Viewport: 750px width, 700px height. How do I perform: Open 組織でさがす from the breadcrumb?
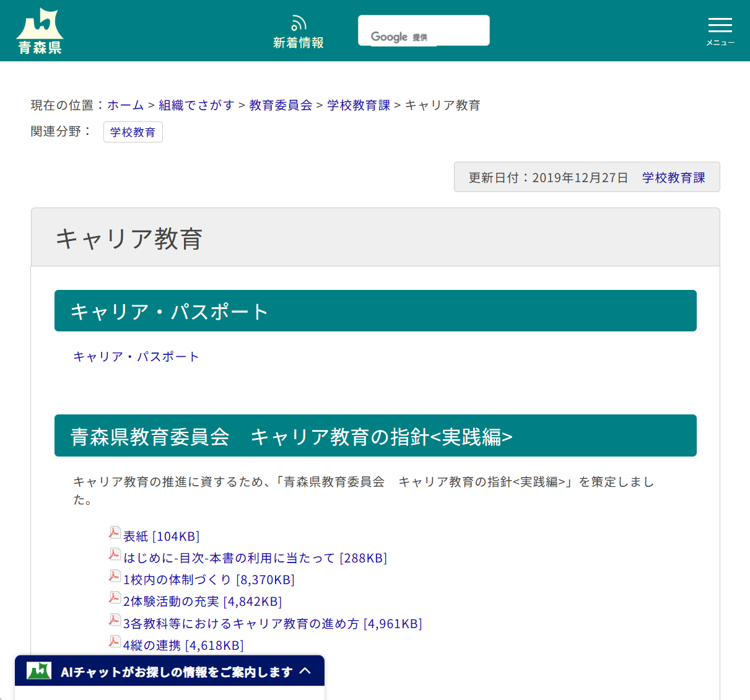(197, 105)
